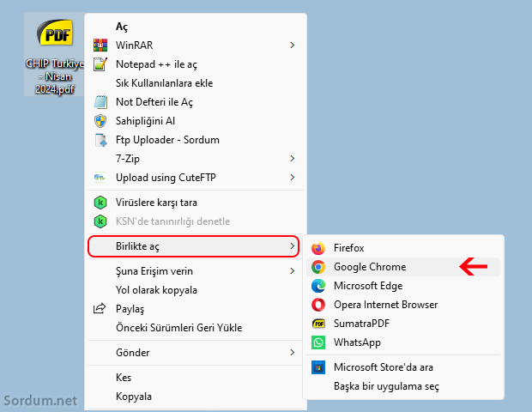Choose Kopyala from the context menu
This screenshot has width=532, height=412.
coord(195,397)
